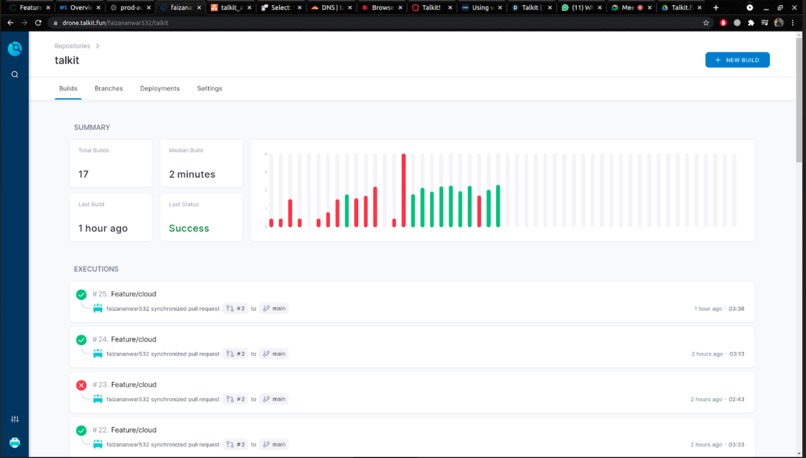Click the author avatar on build #24
The width and height of the screenshot is (806, 458).
pos(98,354)
